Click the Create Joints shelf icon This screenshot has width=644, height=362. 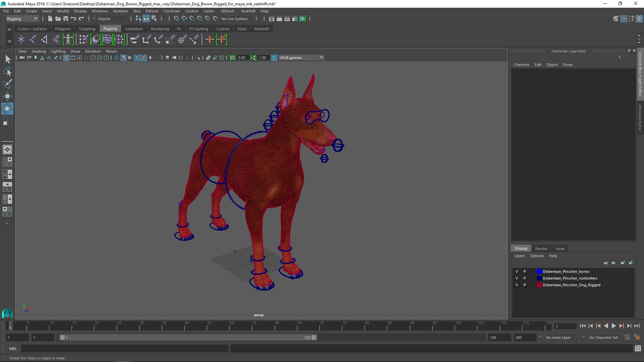tap(33, 40)
